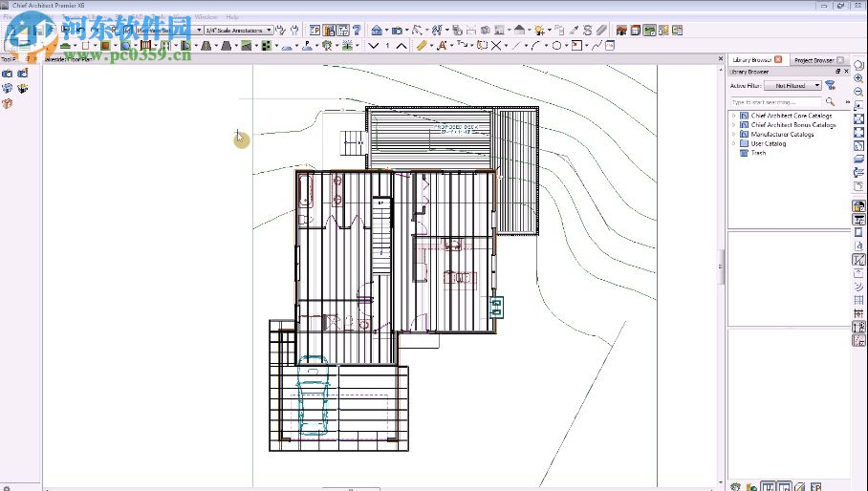868x491 pixels.
Task: Open the Help menu
Action: pos(232,17)
